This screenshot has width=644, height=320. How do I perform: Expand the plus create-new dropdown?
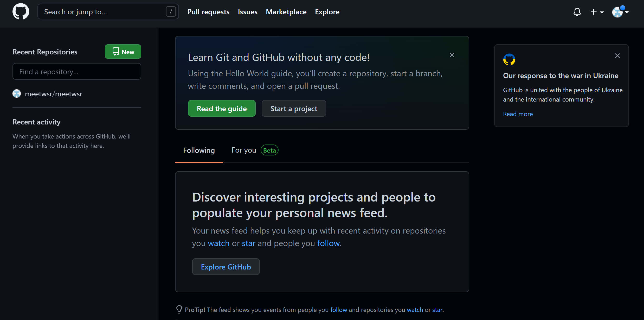(597, 12)
